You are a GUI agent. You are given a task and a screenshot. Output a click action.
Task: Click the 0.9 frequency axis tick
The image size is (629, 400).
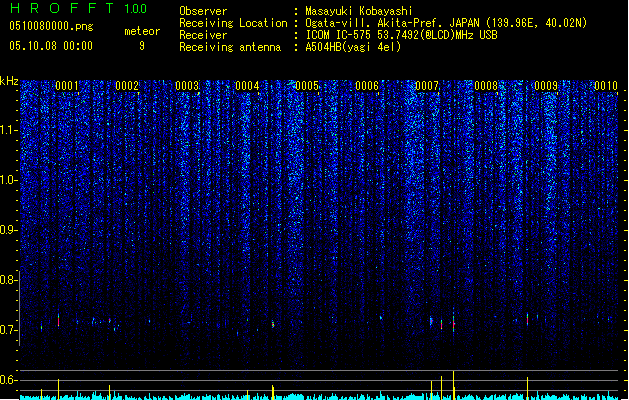pyautogui.click(x=9, y=230)
